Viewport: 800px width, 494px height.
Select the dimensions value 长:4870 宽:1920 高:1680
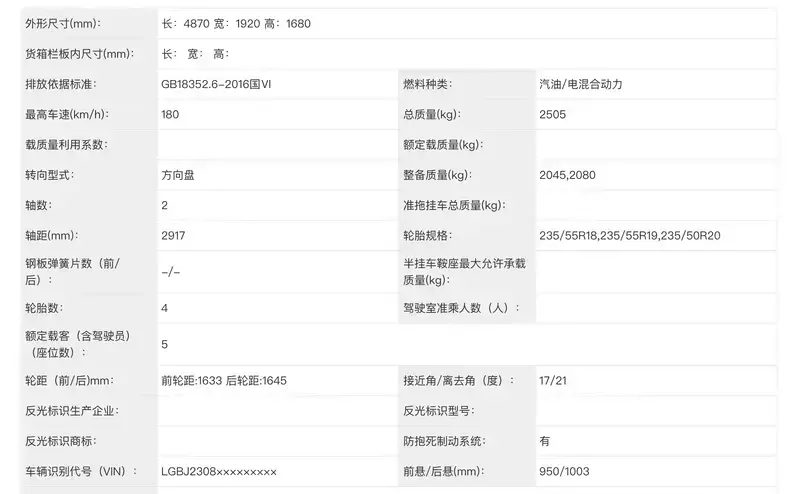pos(236,23)
